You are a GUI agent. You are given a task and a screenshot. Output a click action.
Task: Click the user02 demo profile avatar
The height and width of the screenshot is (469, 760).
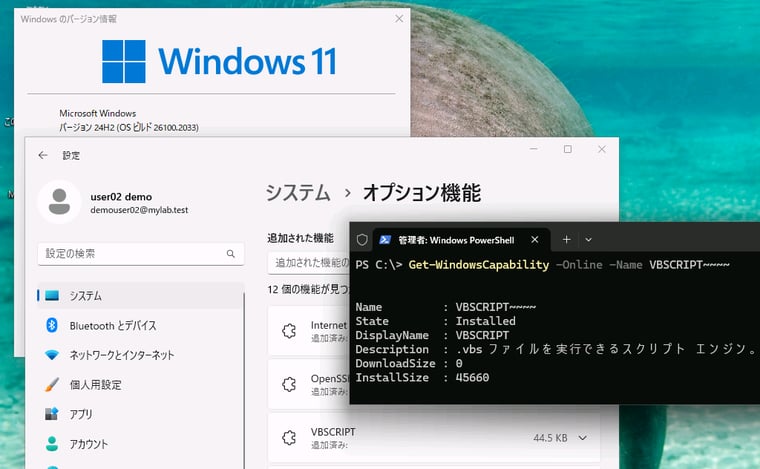[59, 202]
